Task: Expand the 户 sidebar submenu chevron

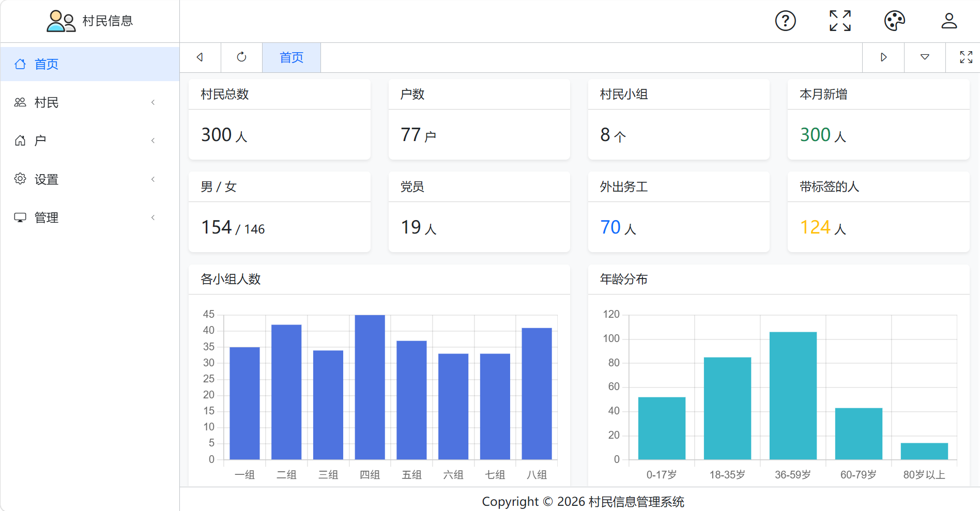Action: pos(153,141)
